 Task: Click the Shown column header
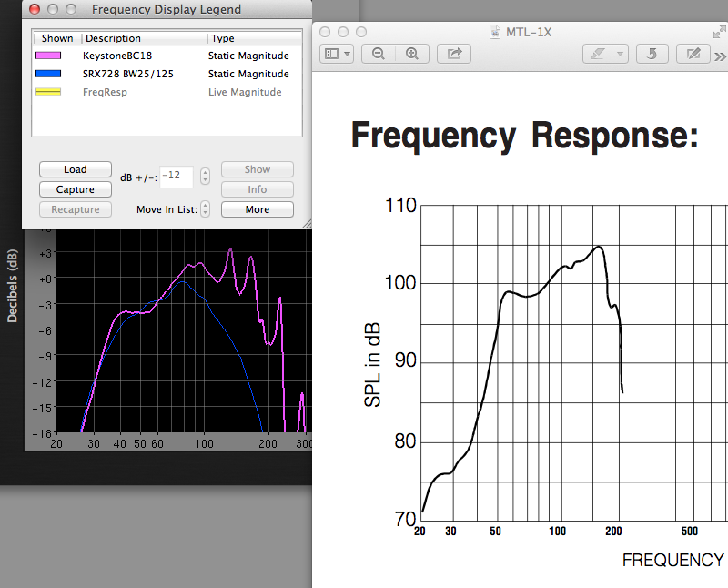[57, 38]
